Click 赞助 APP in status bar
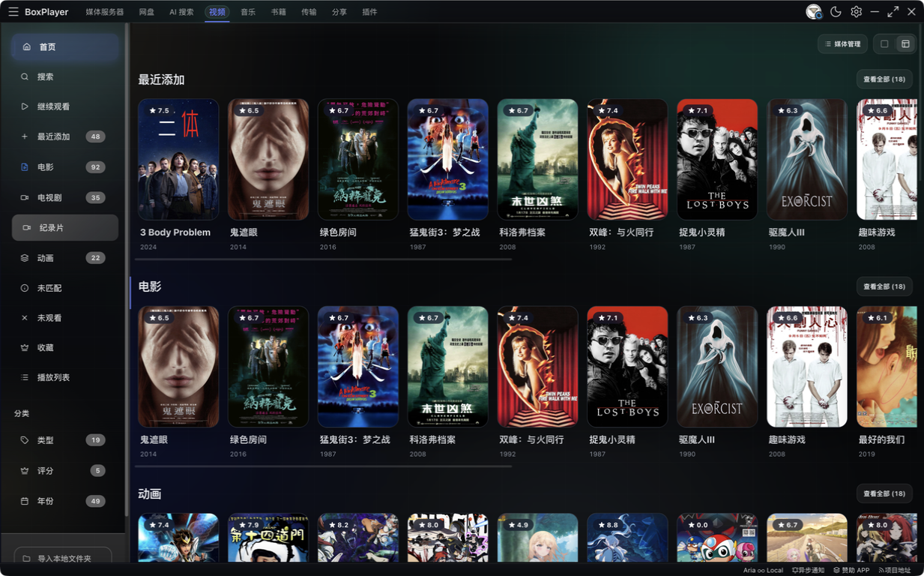 click(x=851, y=570)
